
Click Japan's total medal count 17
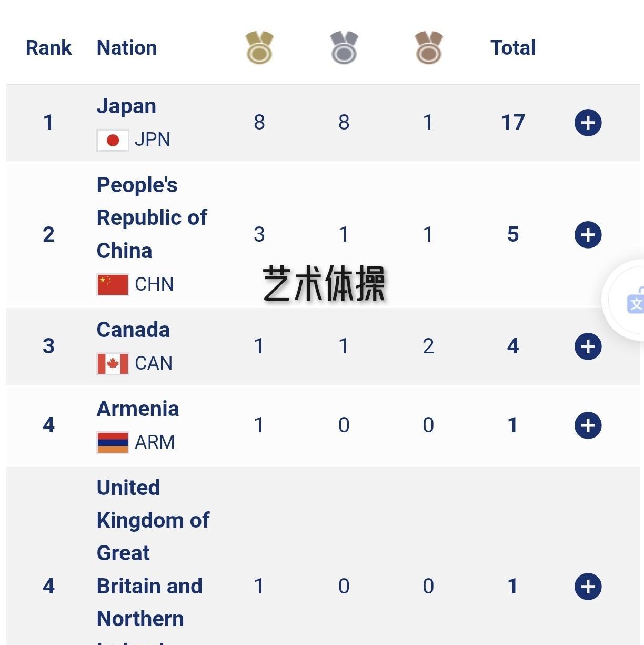[x=513, y=123]
